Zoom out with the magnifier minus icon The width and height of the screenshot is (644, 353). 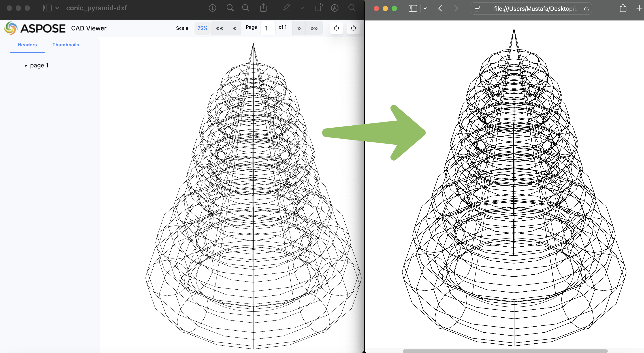(230, 8)
